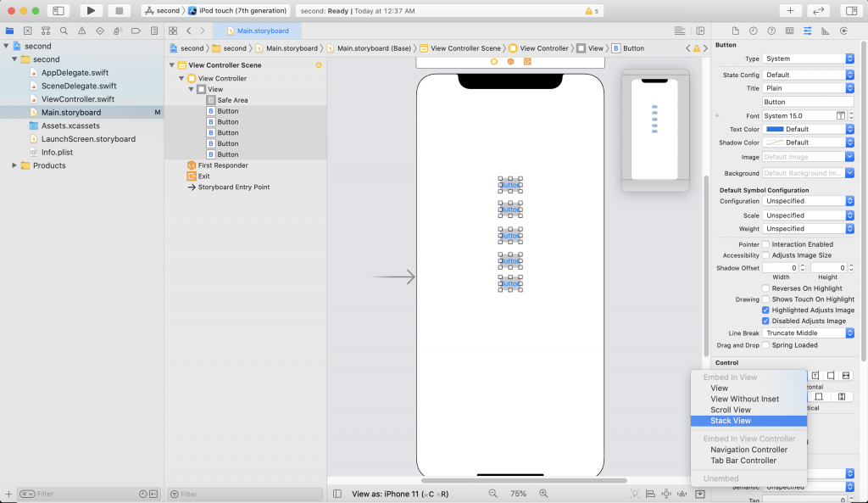Viewport: 868px width, 503px height.
Task: Collapse the View Controller Scene outline
Action: coord(171,65)
